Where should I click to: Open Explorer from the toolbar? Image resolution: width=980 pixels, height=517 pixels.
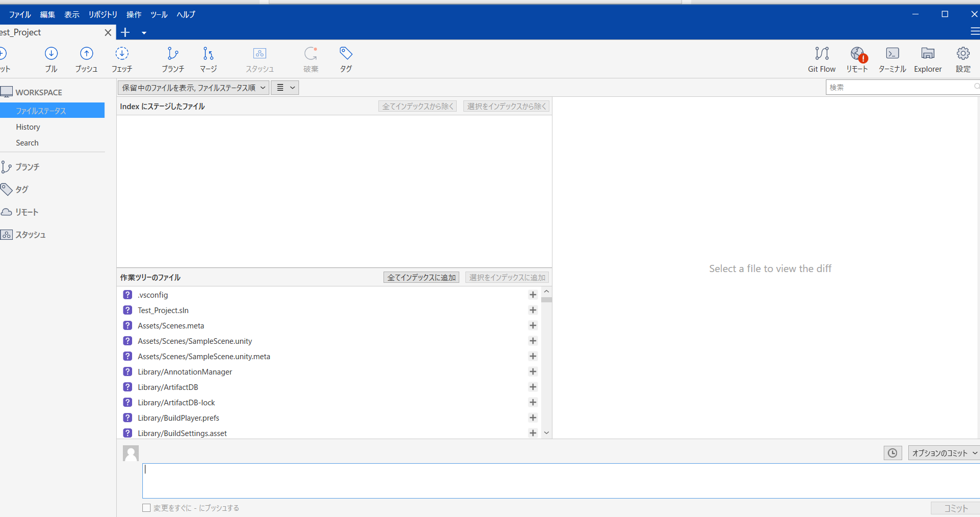point(928,59)
